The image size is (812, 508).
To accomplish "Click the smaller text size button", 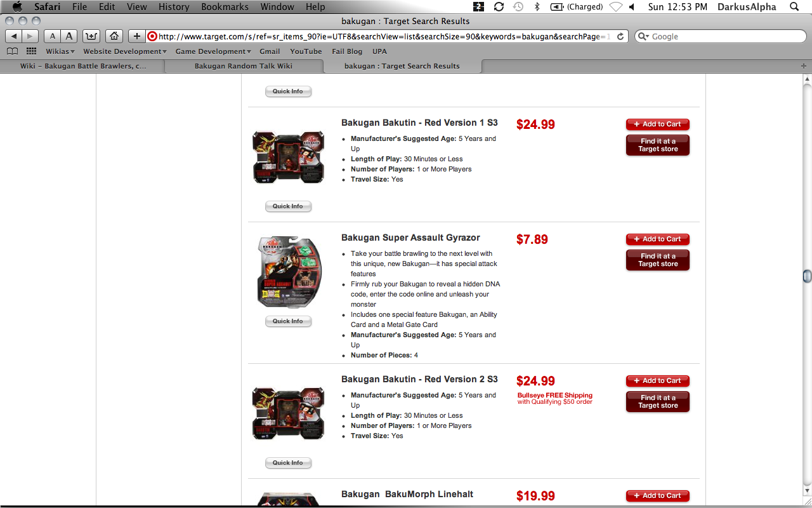I will (53, 36).
